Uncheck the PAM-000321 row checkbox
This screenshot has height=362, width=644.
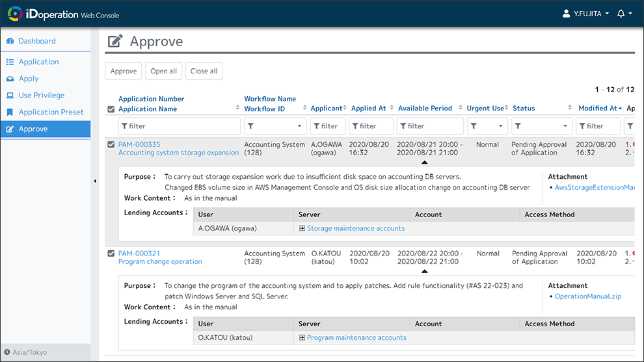point(111,253)
